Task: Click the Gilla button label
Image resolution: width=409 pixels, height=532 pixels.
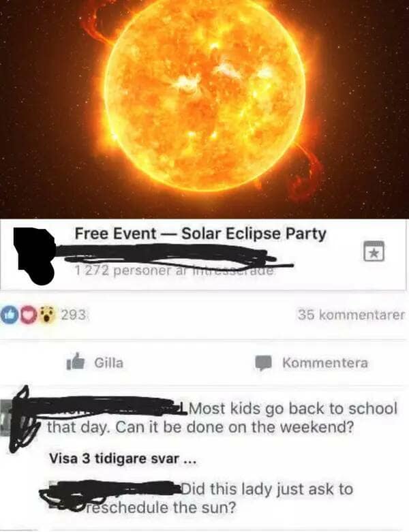Action: [108, 362]
